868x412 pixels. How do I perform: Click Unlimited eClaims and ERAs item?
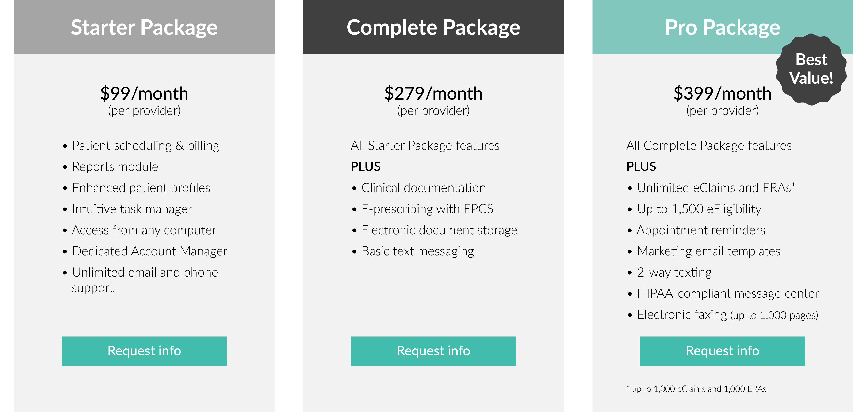click(716, 188)
